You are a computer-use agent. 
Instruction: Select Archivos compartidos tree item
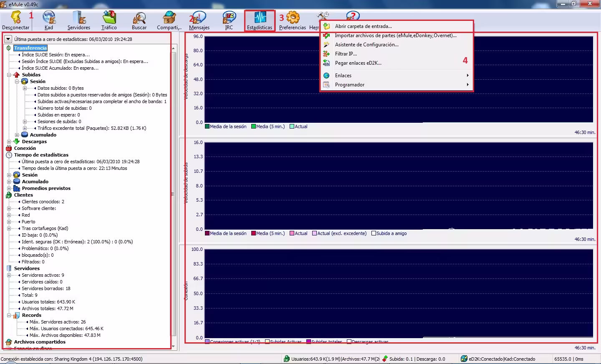pyautogui.click(x=40, y=342)
